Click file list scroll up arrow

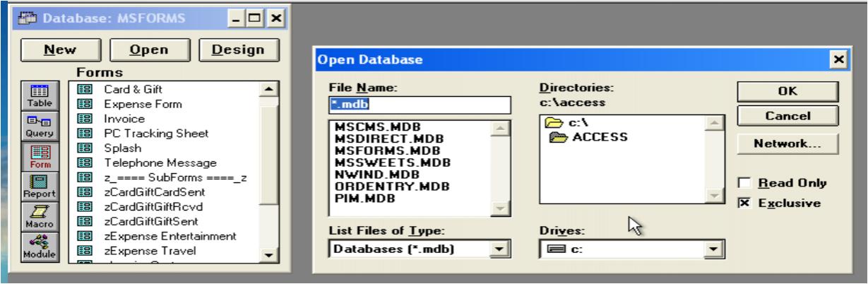[x=500, y=127]
